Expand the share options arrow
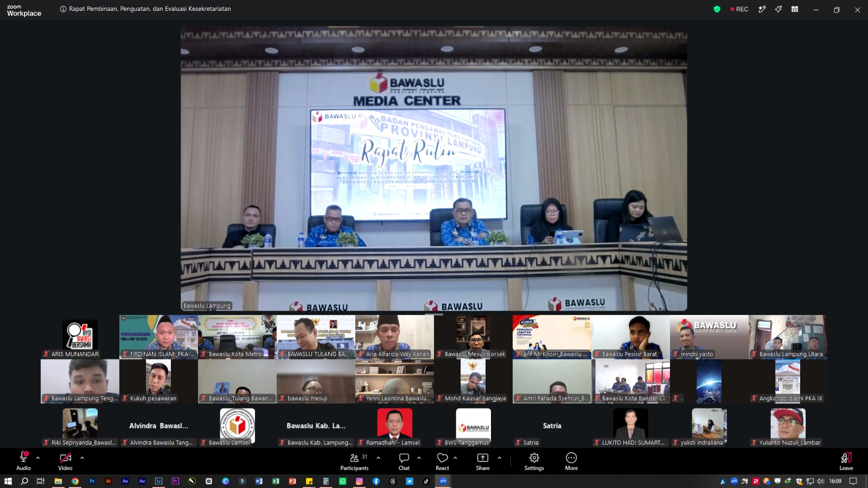The width and height of the screenshot is (868, 488). [499, 458]
